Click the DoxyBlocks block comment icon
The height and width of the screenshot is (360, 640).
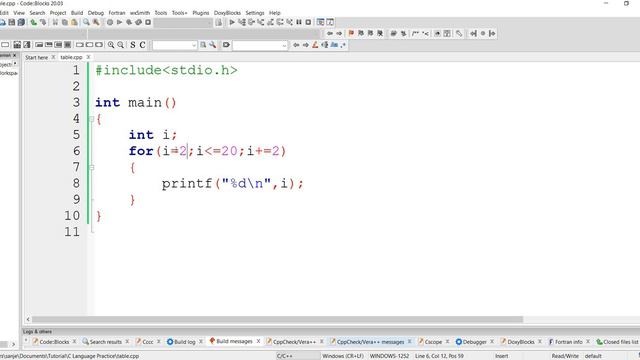pos(416,33)
